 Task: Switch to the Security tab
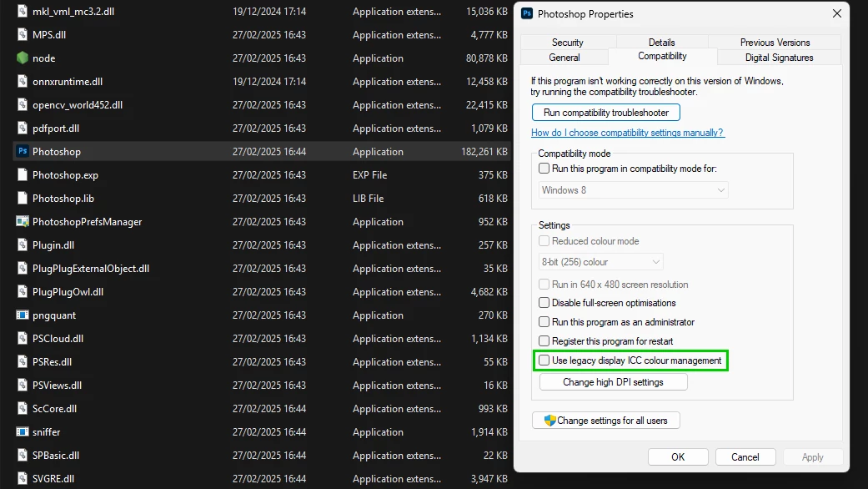click(568, 42)
